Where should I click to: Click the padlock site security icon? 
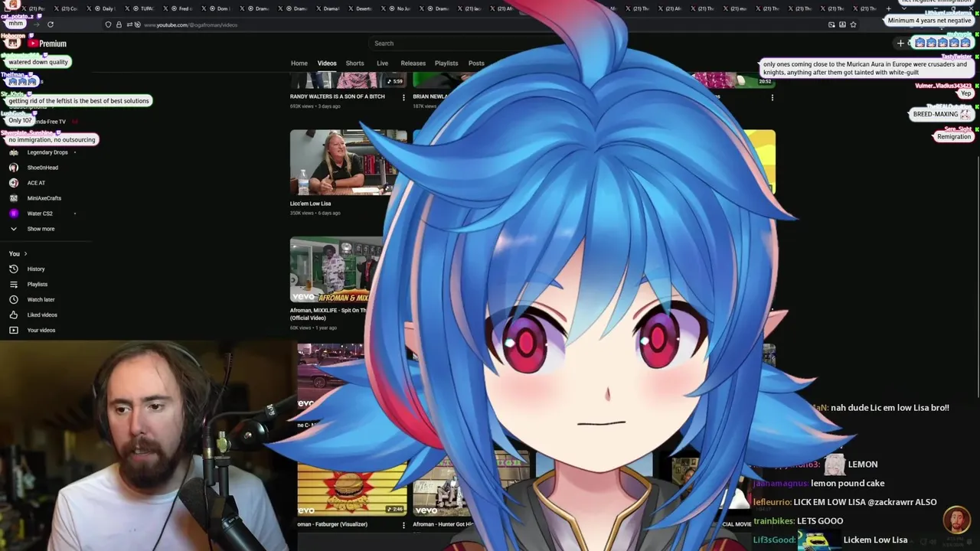pos(119,24)
